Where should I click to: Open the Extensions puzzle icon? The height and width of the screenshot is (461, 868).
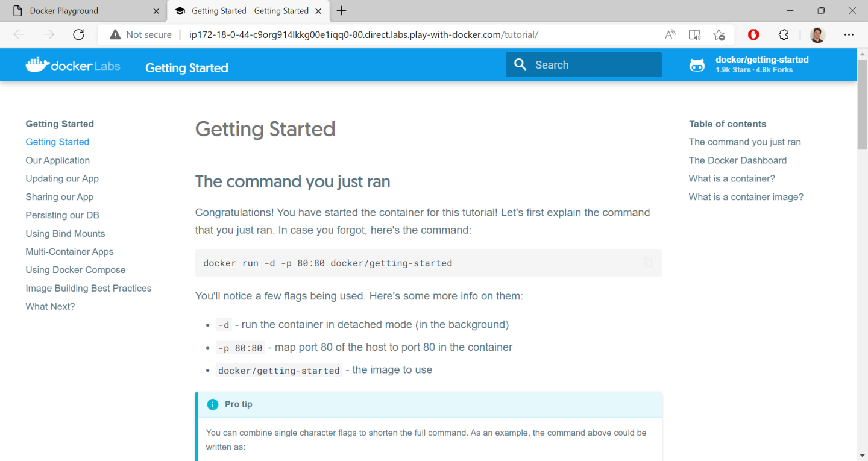tap(784, 34)
